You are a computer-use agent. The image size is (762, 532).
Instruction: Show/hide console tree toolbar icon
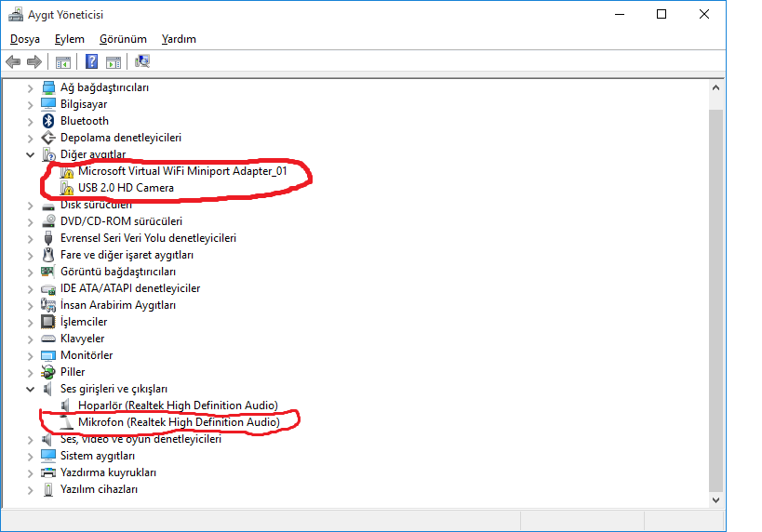(x=62, y=61)
